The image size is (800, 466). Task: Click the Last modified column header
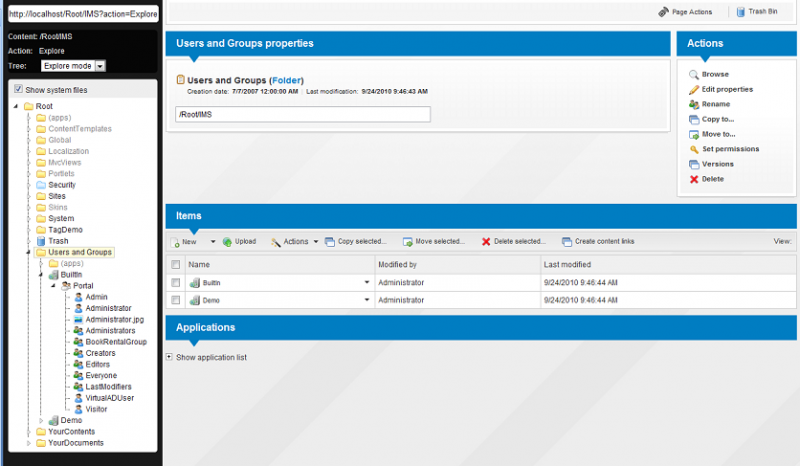(567, 264)
